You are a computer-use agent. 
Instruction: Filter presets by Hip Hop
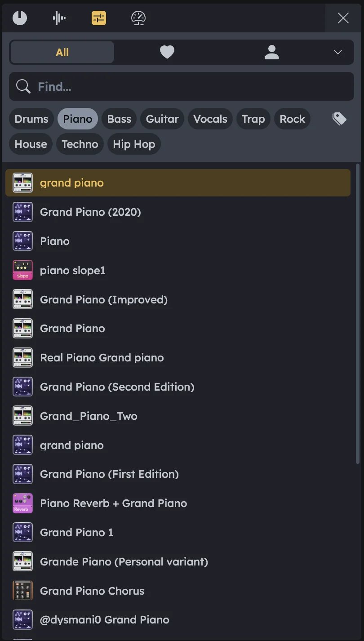[x=134, y=144]
